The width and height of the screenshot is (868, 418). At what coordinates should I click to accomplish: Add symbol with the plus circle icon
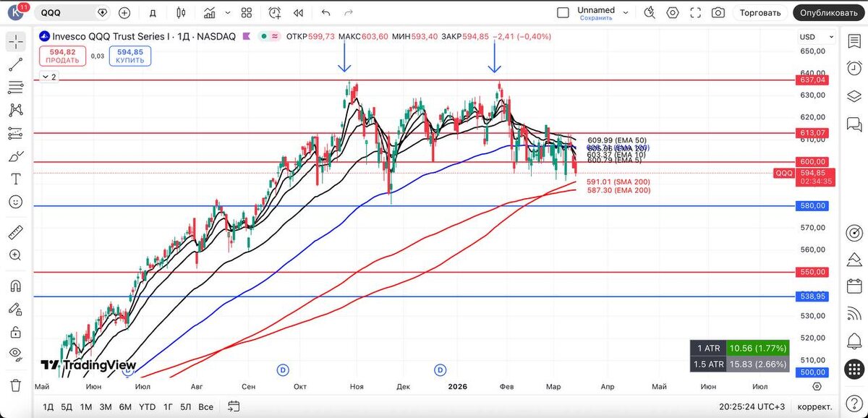click(124, 12)
